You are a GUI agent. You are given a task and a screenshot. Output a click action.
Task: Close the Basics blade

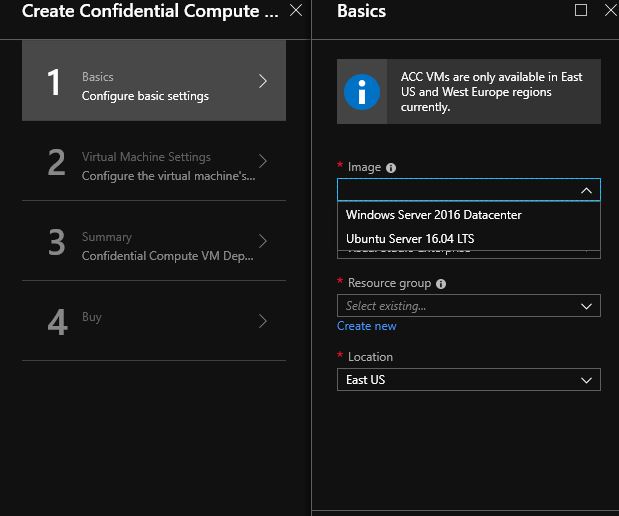pyautogui.click(x=611, y=10)
